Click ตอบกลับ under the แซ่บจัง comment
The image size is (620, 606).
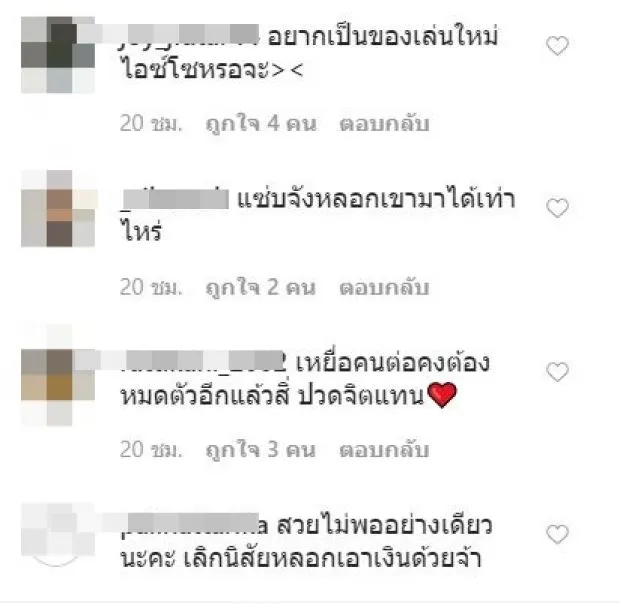[x=384, y=287]
